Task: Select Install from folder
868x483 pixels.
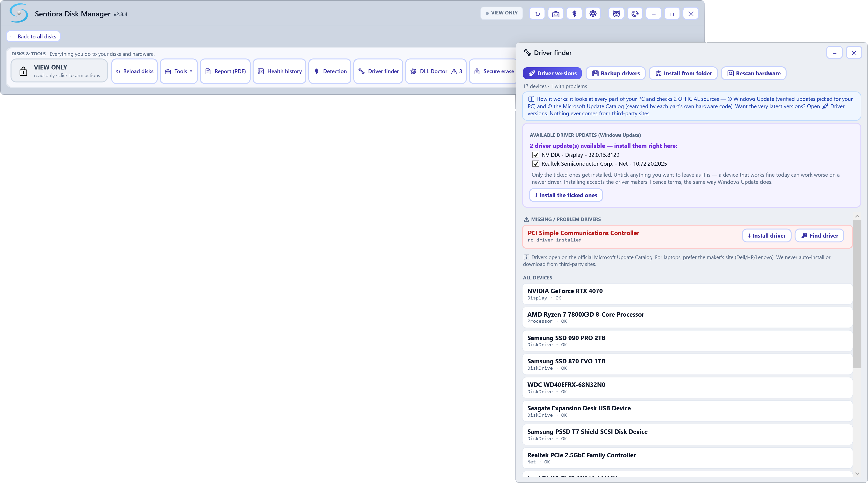Action: [683, 73]
